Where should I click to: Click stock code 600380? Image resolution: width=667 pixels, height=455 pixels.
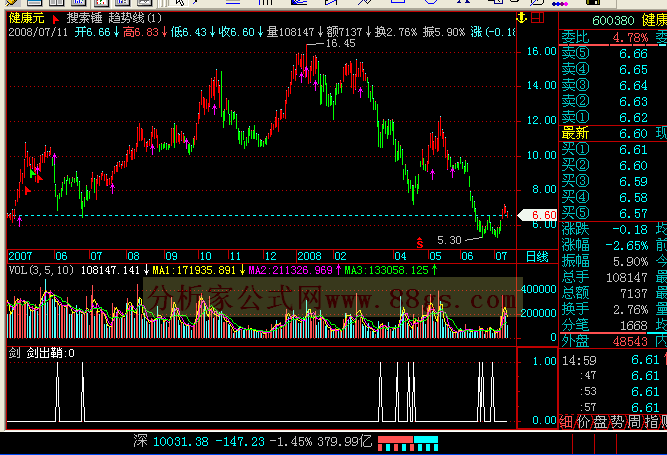(x=613, y=20)
